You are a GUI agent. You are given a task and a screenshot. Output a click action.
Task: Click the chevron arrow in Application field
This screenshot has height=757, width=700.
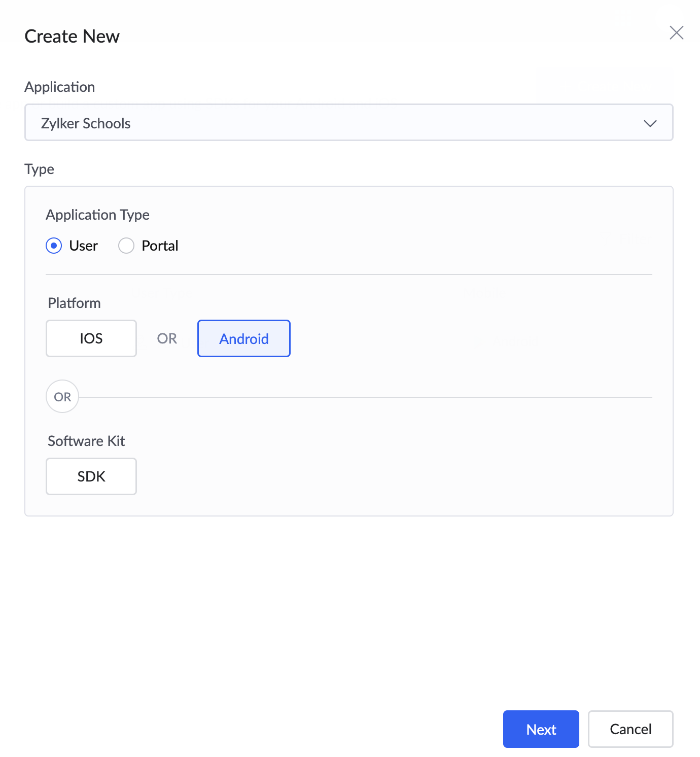[x=650, y=123]
